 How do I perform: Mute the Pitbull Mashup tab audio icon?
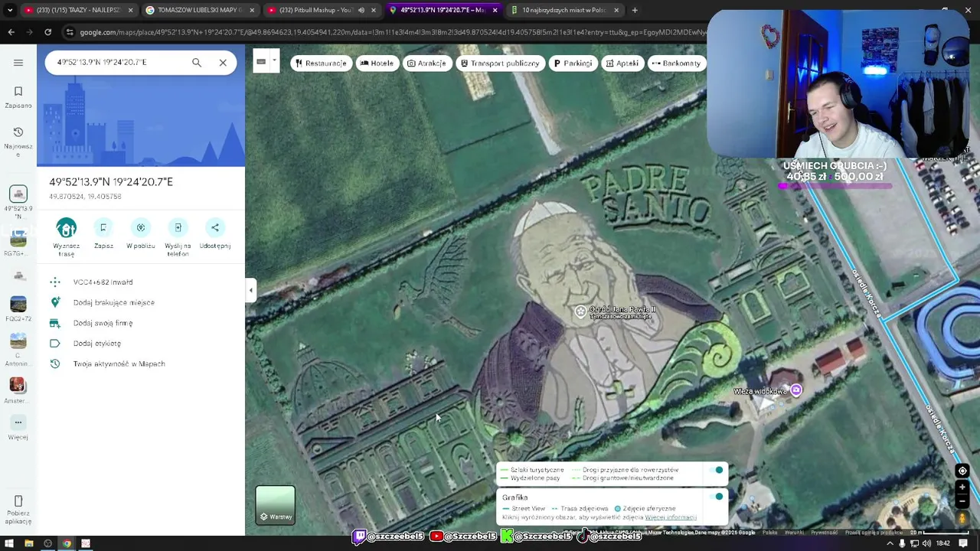click(361, 10)
